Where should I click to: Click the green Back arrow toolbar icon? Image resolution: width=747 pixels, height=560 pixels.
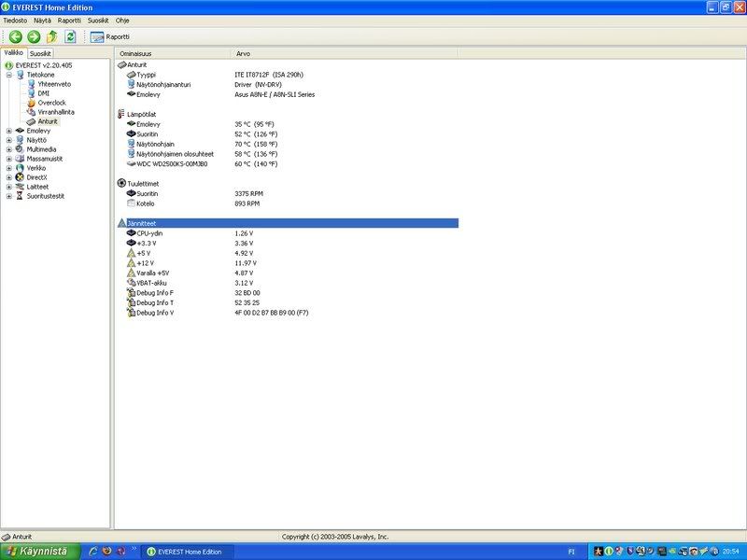click(x=16, y=36)
